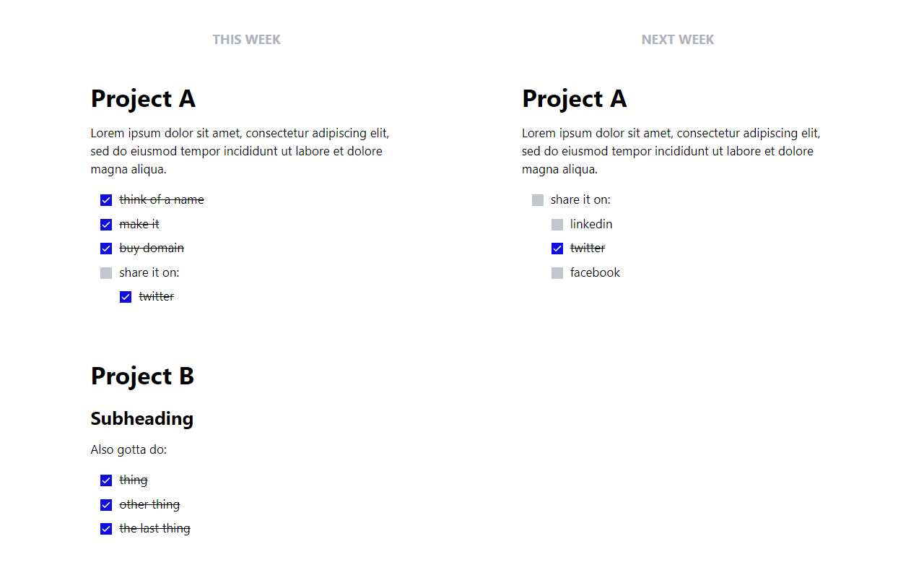Image resolution: width=924 pixels, height=578 pixels.
Task: Select the Project A heading under Next Week
Action: [574, 98]
